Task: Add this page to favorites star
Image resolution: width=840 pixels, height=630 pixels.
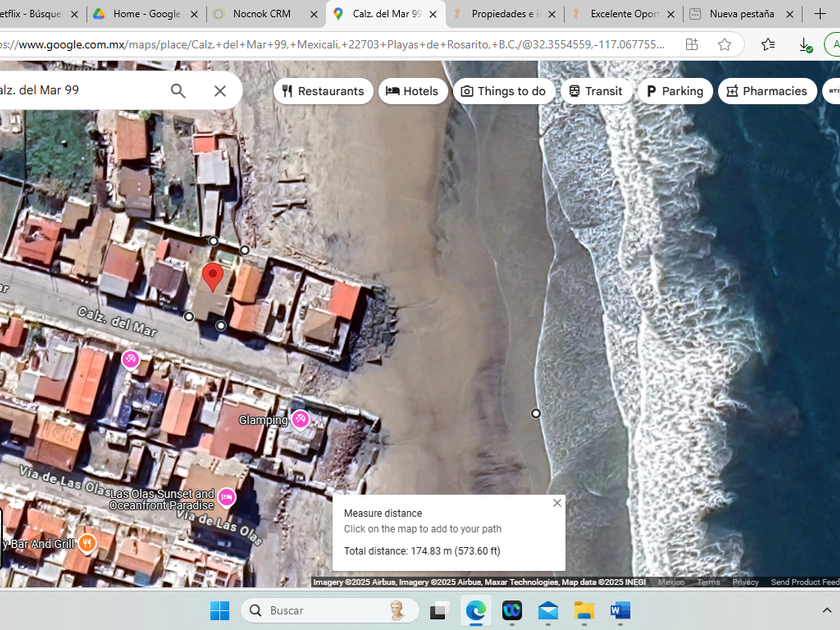Action: (x=724, y=44)
